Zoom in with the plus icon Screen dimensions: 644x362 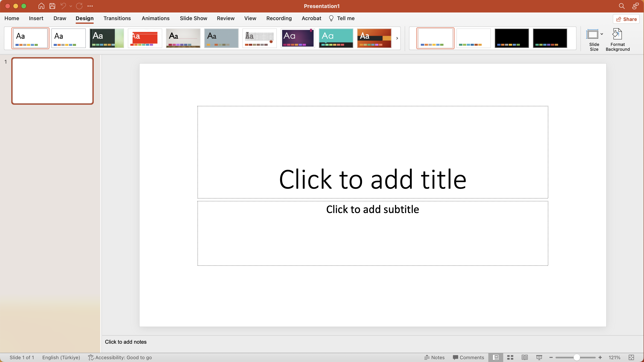click(600, 357)
